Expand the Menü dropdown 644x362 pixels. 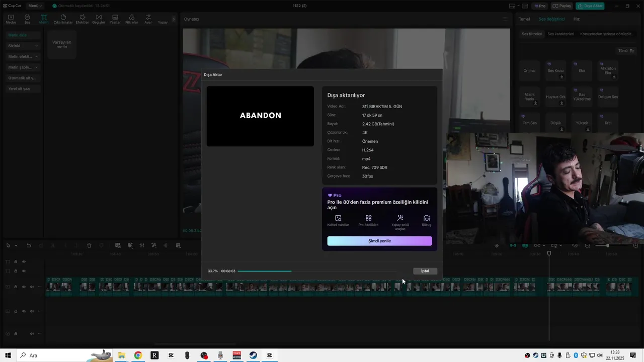35,6
